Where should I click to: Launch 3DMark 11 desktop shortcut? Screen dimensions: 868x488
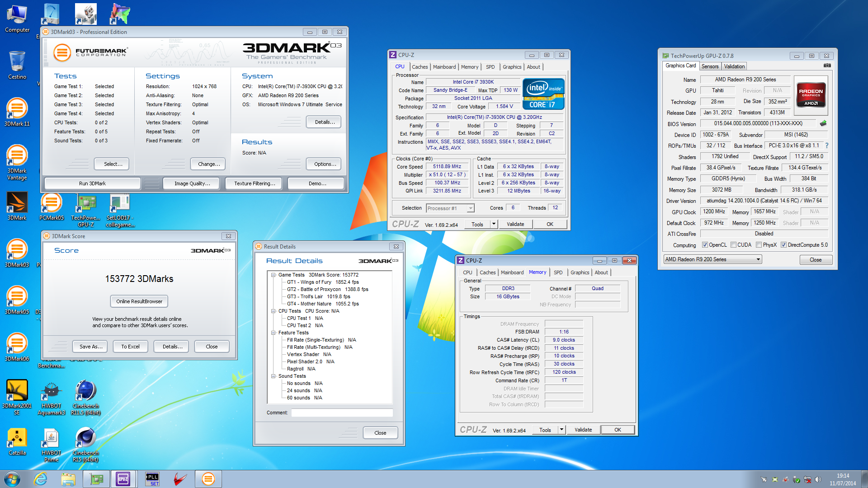click(17, 112)
